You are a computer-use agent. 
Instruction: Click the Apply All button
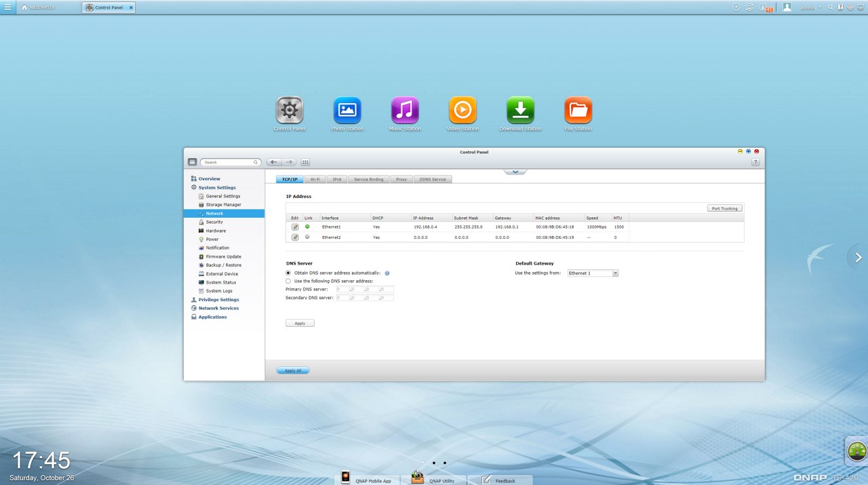click(293, 370)
